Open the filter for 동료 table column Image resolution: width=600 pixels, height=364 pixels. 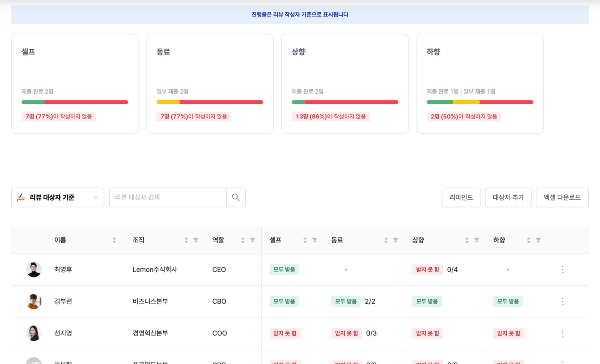(x=395, y=240)
